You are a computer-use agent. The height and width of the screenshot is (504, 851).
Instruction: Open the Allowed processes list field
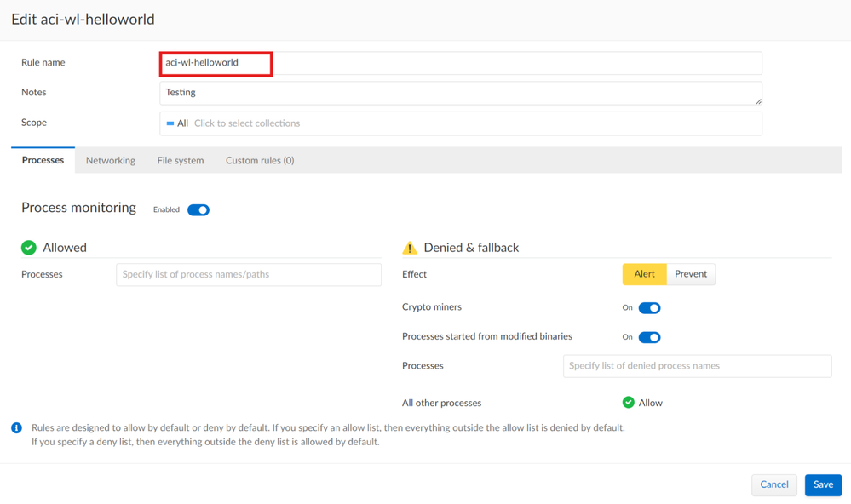(249, 275)
